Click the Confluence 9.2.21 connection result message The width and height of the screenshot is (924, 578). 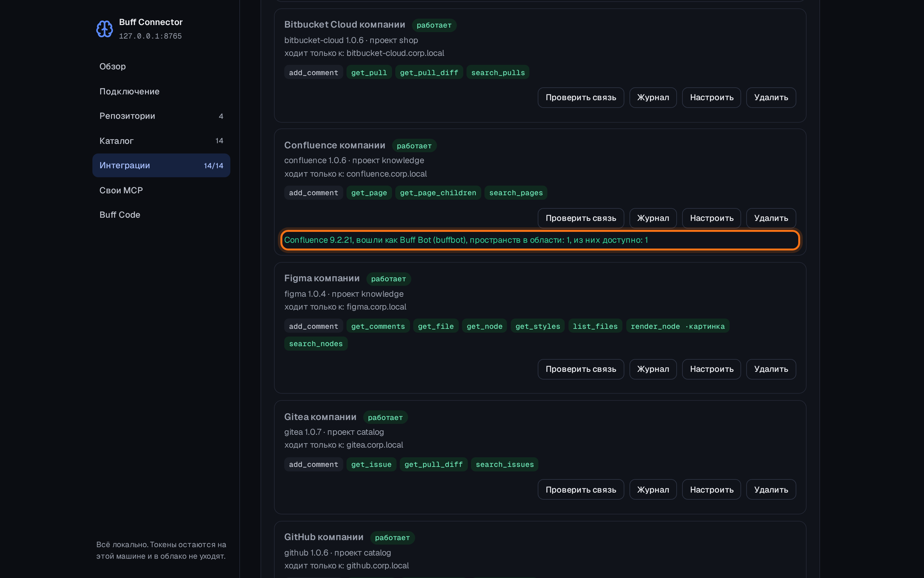(x=466, y=240)
